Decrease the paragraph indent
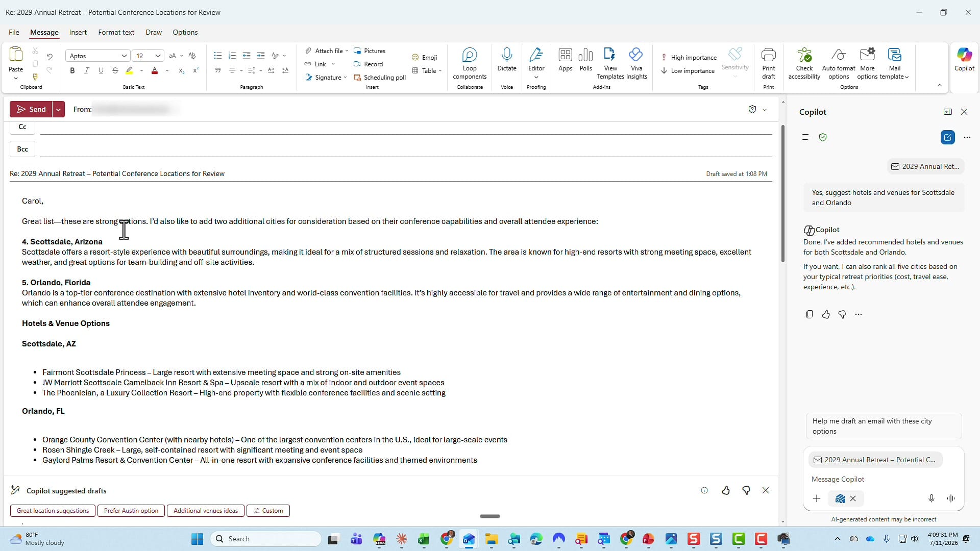 click(x=247, y=56)
